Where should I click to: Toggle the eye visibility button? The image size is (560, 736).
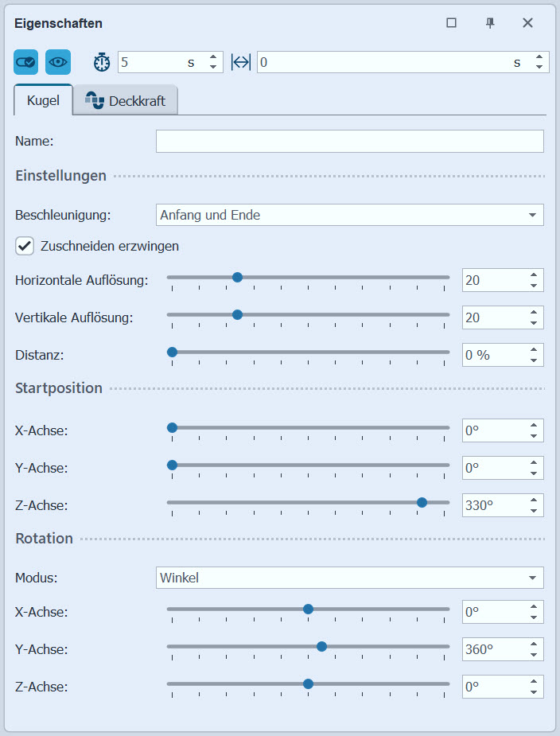pyautogui.click(x=58, y=62)
